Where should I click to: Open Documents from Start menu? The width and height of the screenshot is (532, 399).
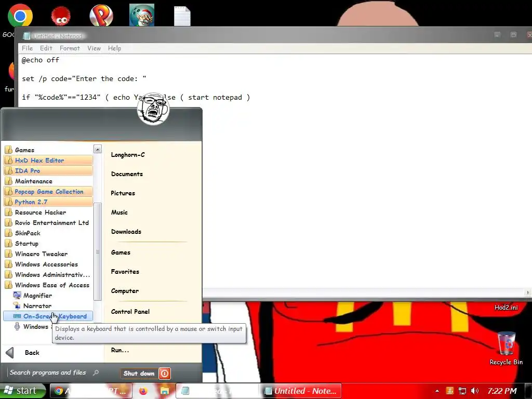[127, 174]
